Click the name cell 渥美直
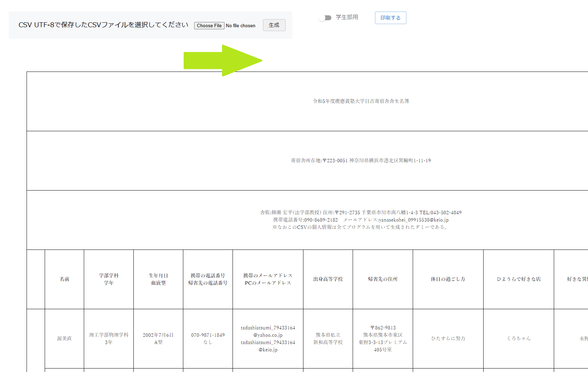Screen dimensions: 588x372 coord(65,338)
